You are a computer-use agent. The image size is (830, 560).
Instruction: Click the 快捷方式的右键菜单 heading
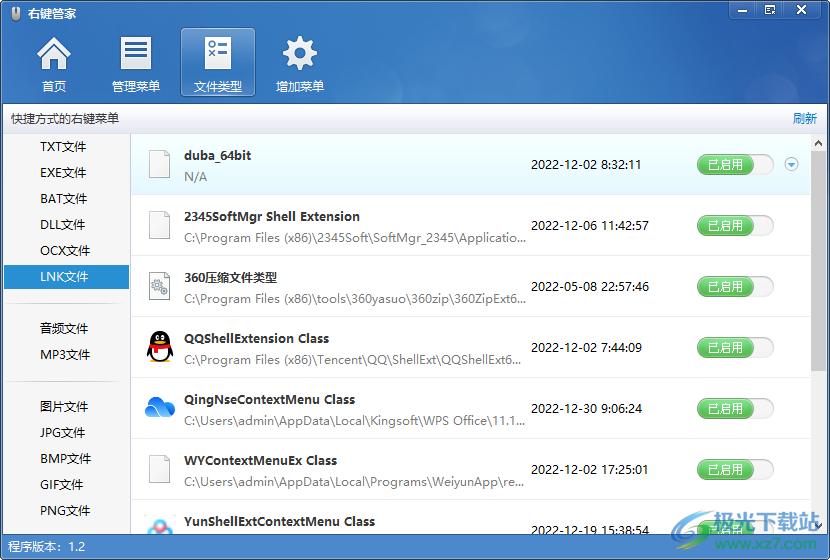coord(65,119)
